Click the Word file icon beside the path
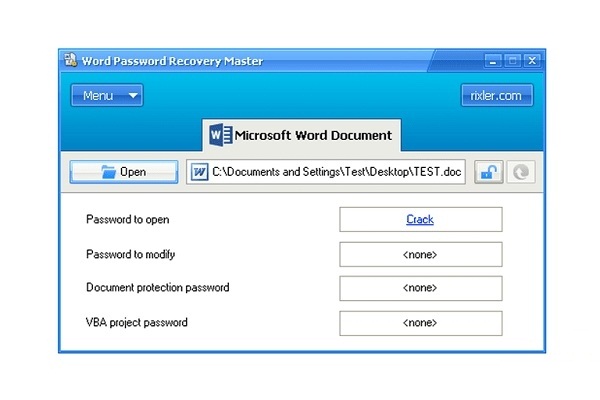 [199, 172]
